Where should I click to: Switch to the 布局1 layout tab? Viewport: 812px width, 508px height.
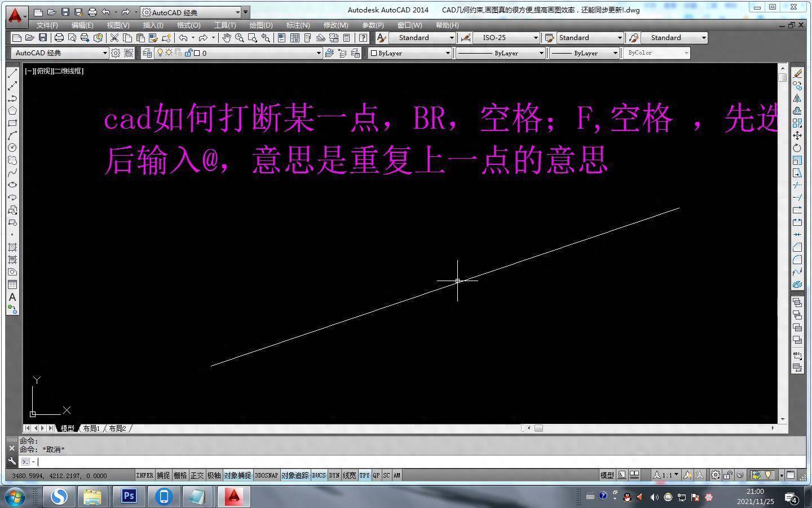91,428
